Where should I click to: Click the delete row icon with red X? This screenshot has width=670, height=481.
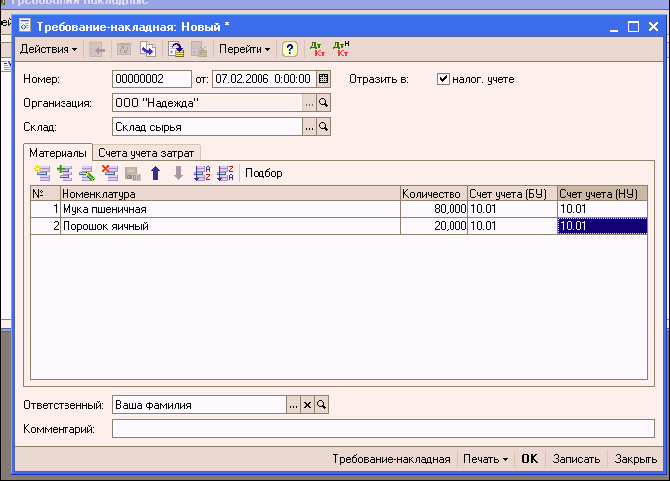coord(110,173)
